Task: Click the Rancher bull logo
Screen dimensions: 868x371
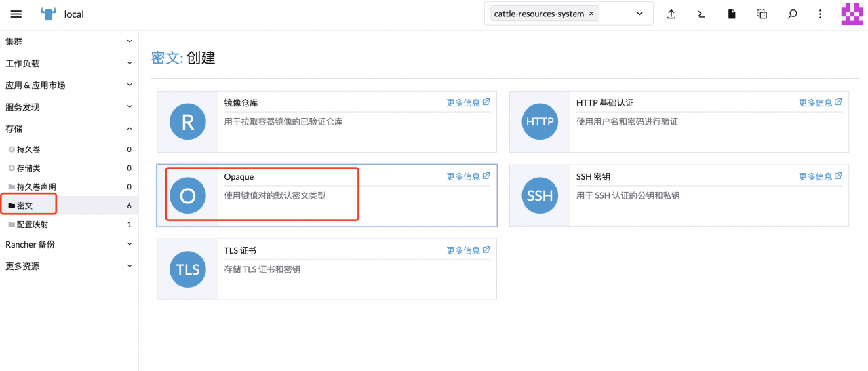Action: click(48, 14)
